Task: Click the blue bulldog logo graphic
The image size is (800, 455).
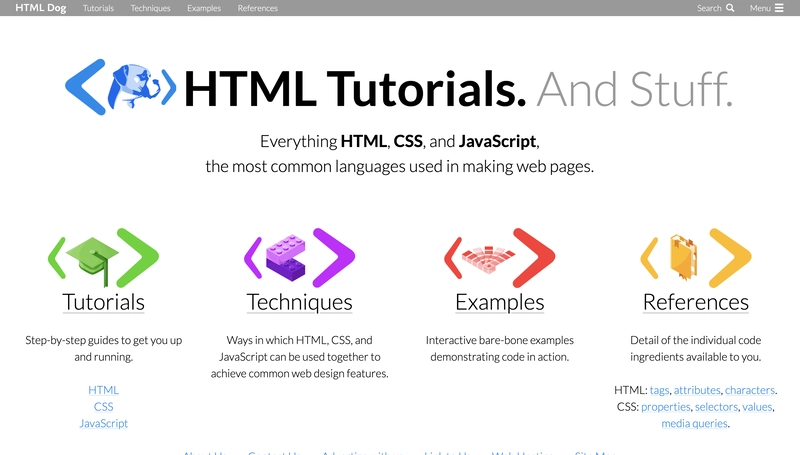Action: 121,87
